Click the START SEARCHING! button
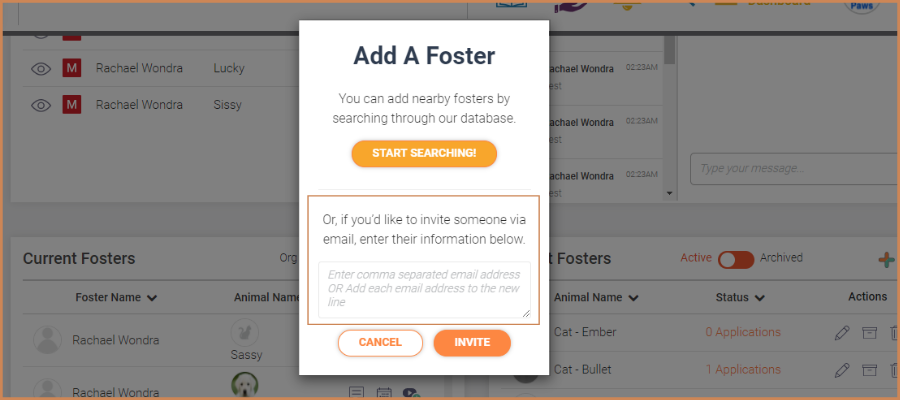 (x=424, y=154)
